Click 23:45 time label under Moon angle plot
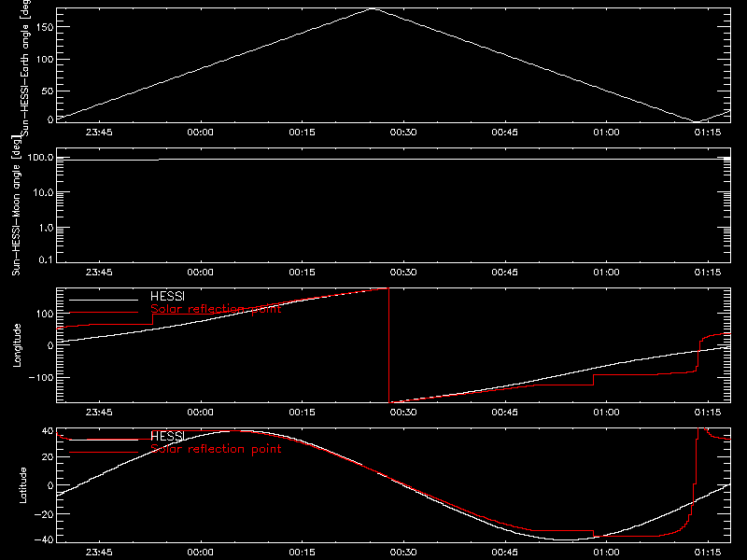The width and height of the screenshot is (747, 560). pos(99,273)
